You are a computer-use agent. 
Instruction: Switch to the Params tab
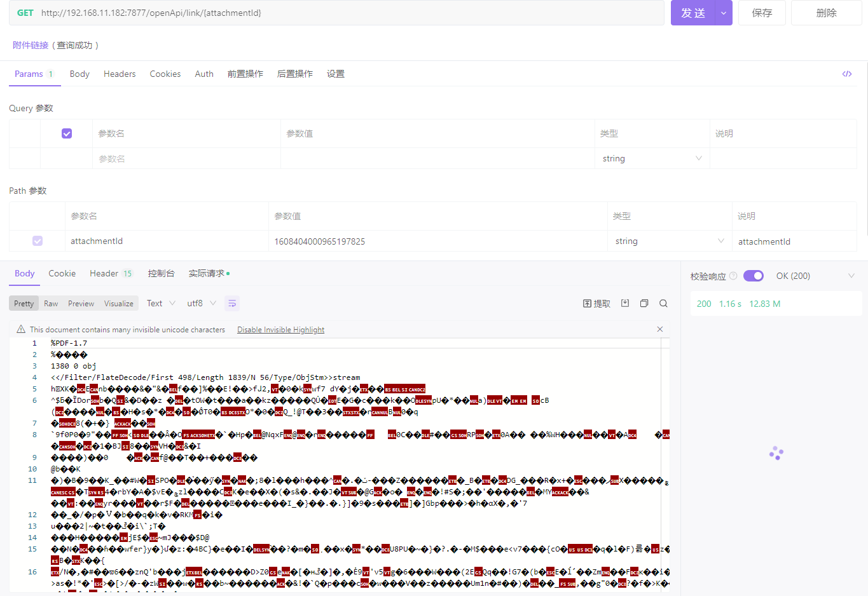tap(34, 74)
